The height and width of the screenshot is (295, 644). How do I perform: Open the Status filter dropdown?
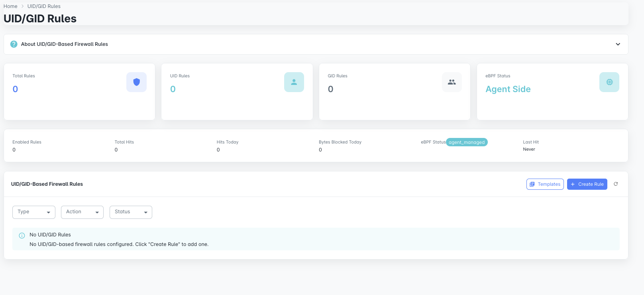(131, 212)
